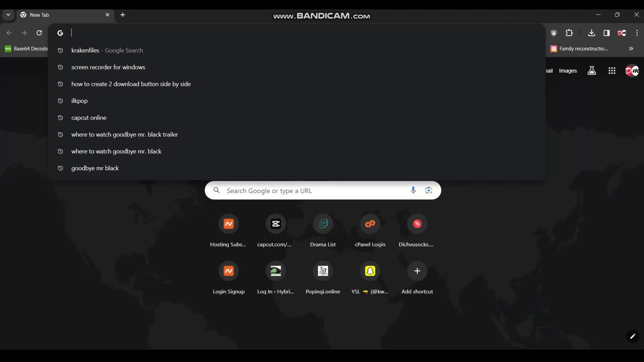Click the Add shortcut button

click(417, 271)
